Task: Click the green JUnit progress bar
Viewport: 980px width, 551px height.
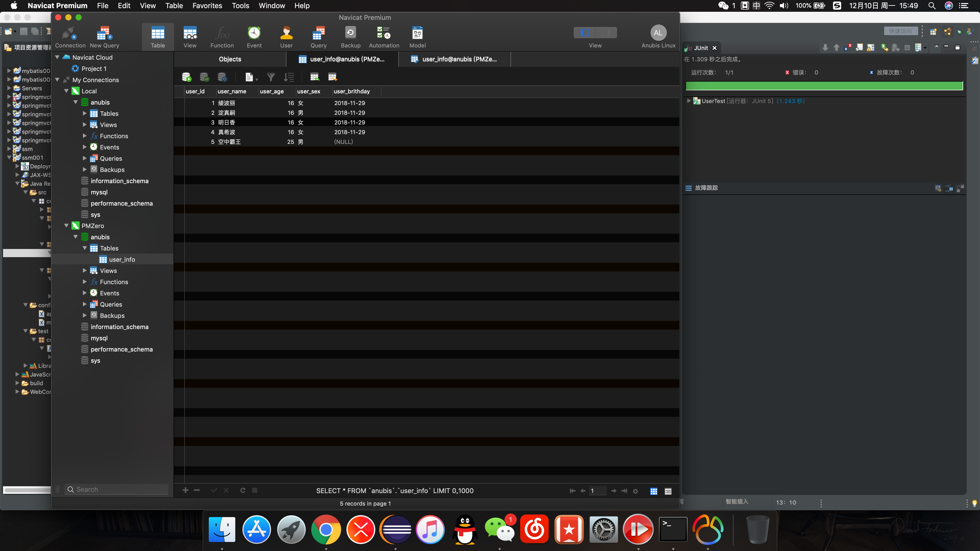Action: pyautogui.click(x=824, y=86)
